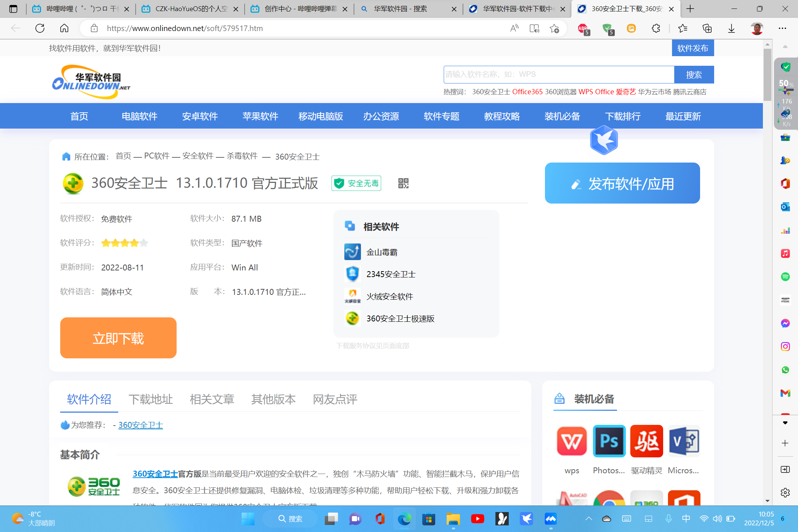Open the browser collections icon
Viewport: 798px width, 532px height.
point(707,28)
